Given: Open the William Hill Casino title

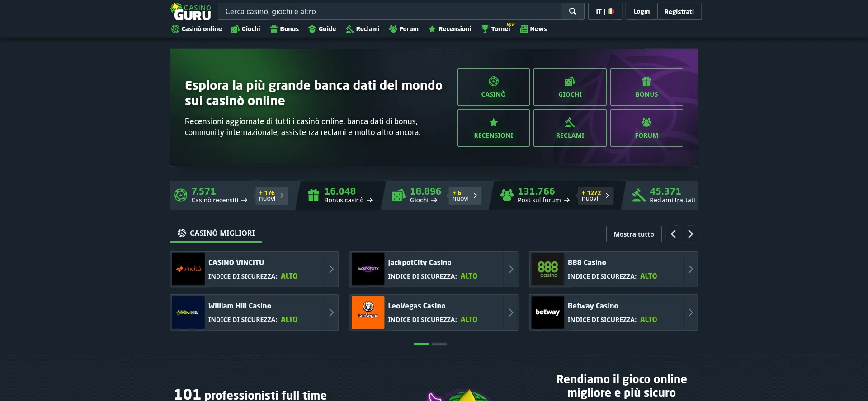Looking at the screenshot, I should [240, 306].
